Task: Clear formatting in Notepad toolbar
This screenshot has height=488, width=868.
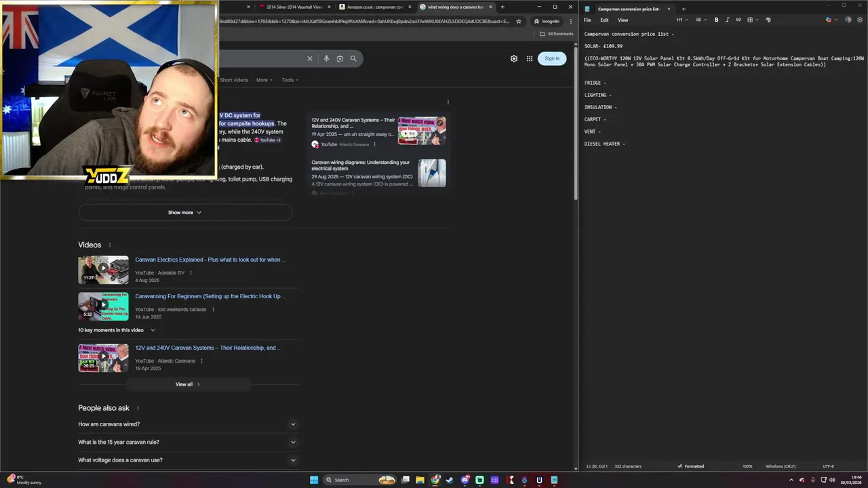Action: tap(768, 20)
